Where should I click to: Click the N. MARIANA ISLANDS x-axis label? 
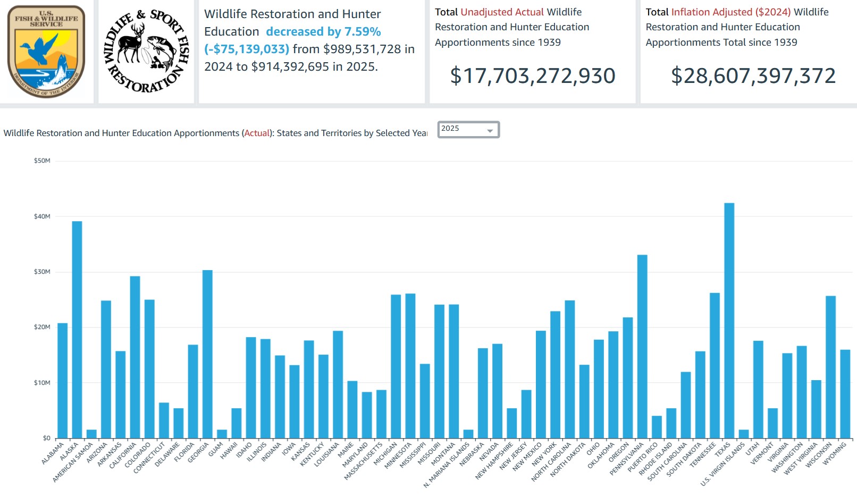coord(447,465)
